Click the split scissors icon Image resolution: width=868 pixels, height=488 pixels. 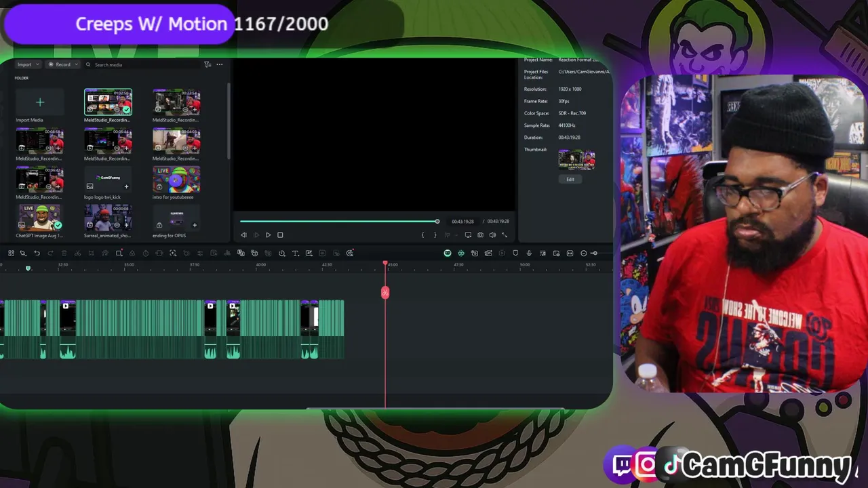(x=77, y=253)
